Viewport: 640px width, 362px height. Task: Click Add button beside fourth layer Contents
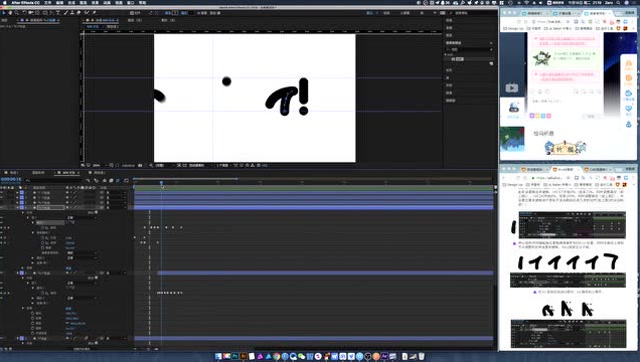click(96, 212)
